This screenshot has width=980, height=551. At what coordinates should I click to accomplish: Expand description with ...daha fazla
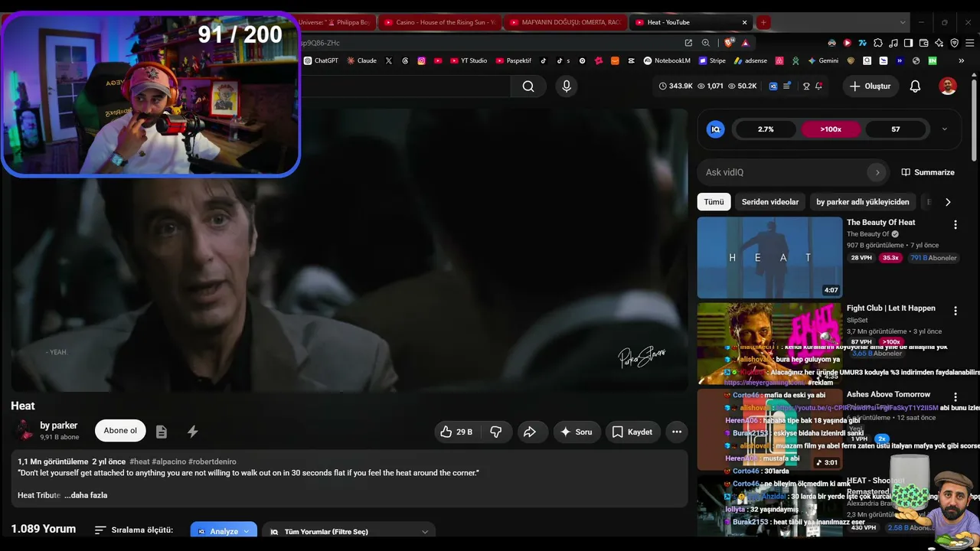(86, 495)
